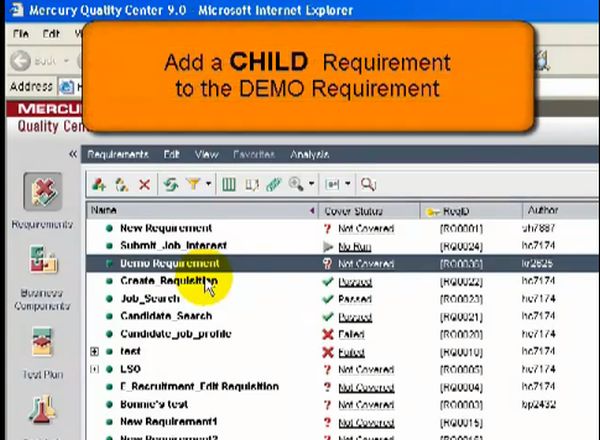Collapse the sidebar with double chevron
Viewport: 600px width, 440px height.
(73, 154)
